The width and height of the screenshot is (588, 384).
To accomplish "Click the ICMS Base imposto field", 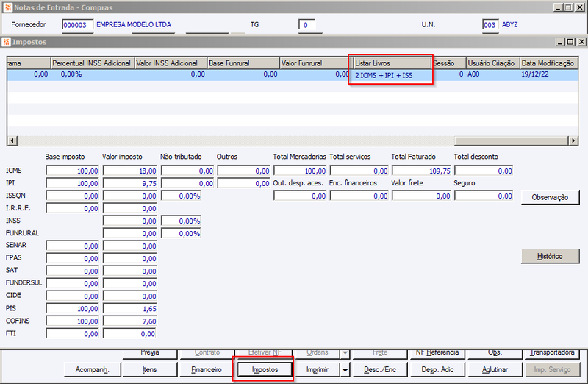I will point(72,171).
